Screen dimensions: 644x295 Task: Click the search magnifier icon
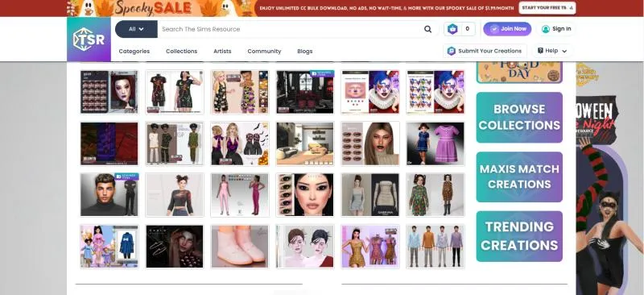coord(427,29)
